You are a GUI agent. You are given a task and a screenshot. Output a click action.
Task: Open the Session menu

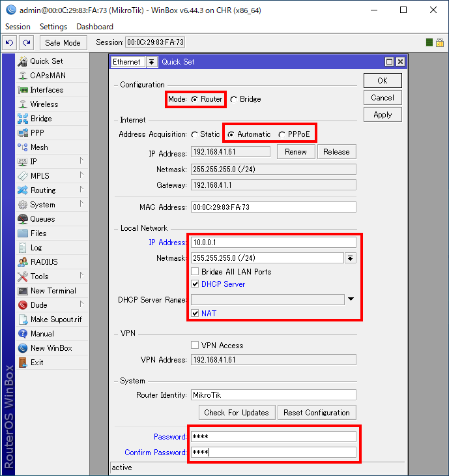(x=18, y=27)
